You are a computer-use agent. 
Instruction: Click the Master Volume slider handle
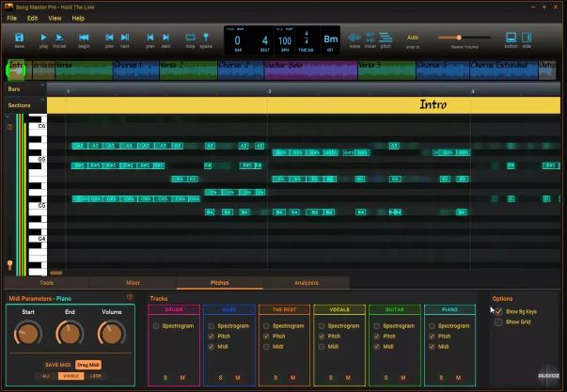point(459,38)
